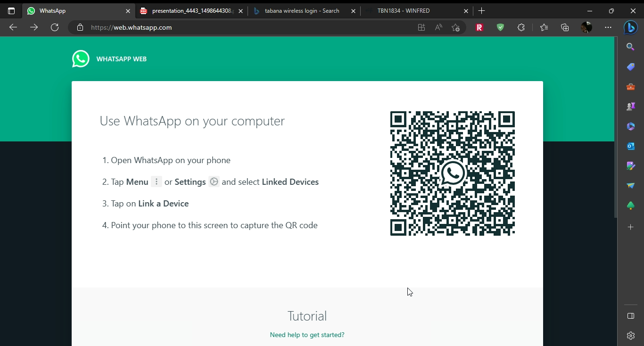
Task: Open the Favorites list icon
Action: click(544, 27)
